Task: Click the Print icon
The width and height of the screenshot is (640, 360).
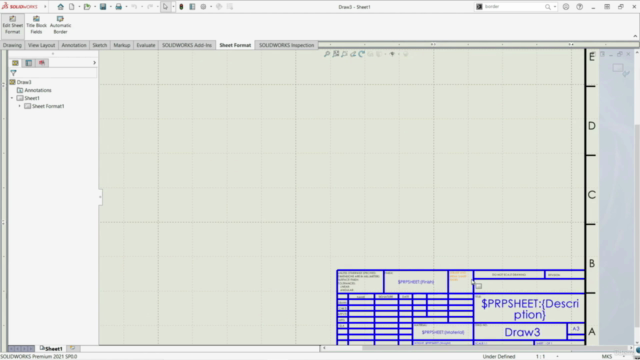Action: (x=118, y=7)
